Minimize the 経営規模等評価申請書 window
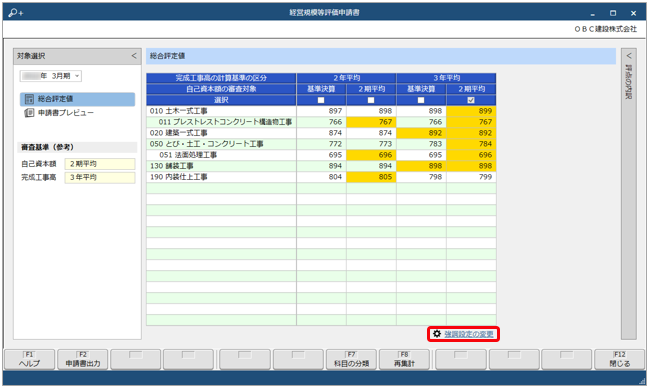Screen dimensions: 650x388 (x=593, y=14)
